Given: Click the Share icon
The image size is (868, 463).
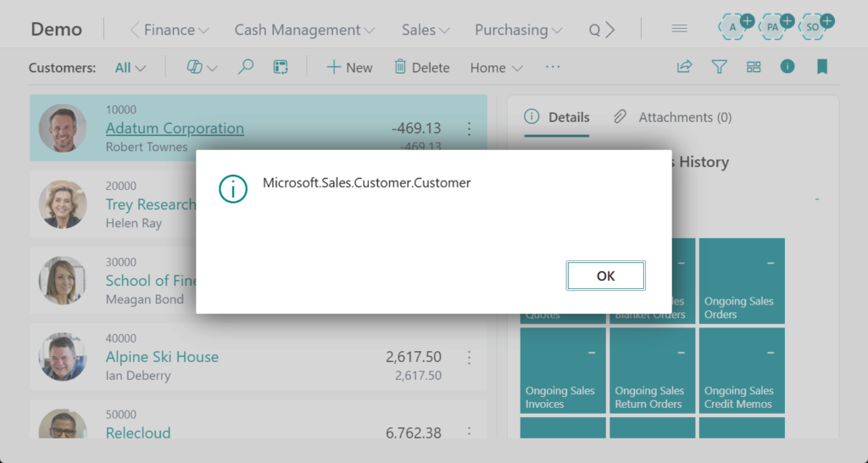Looking at the screenshot, I should (684, 67).
